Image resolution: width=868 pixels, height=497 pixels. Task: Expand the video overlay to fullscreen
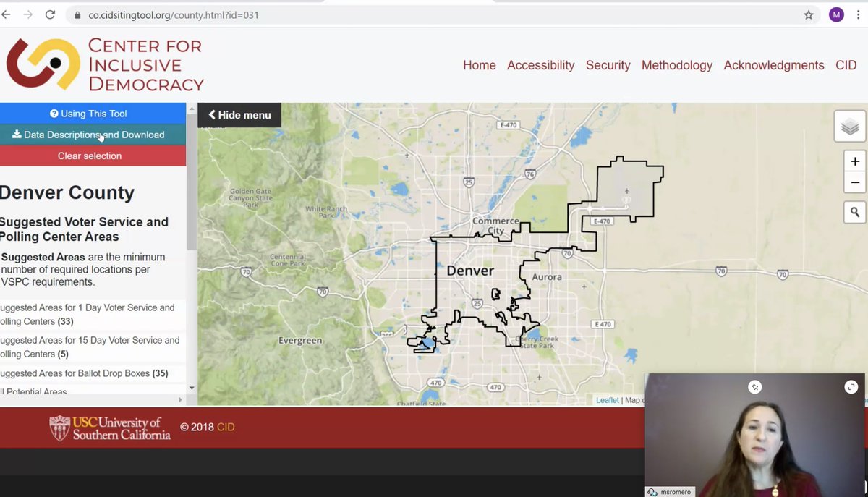[851, 387]
